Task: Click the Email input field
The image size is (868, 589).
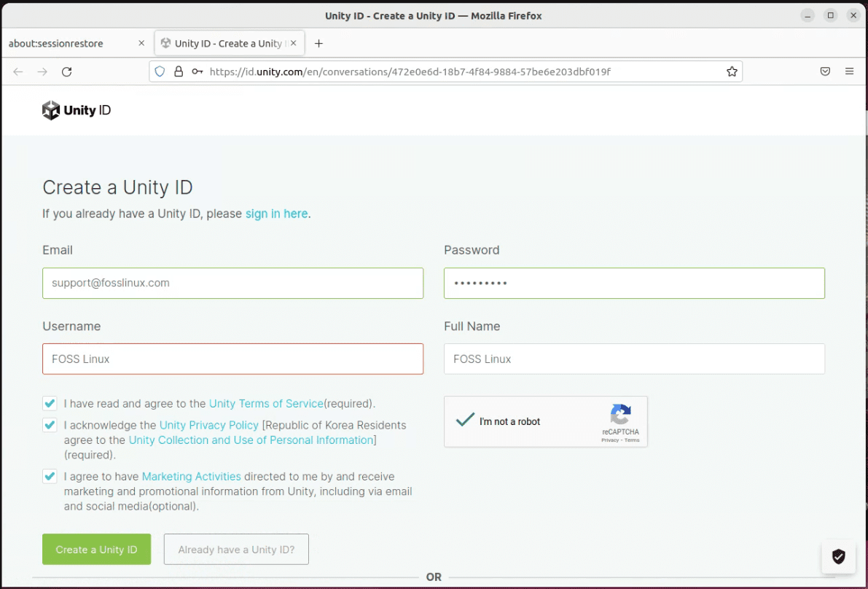Action: coord(233,283)
